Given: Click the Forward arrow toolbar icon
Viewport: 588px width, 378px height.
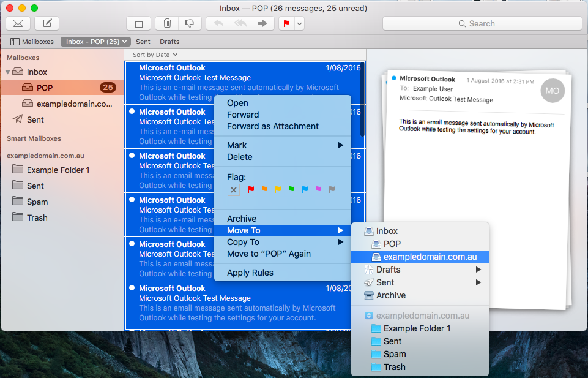Looking at the screenshot, I should click(x=262, y=23).
